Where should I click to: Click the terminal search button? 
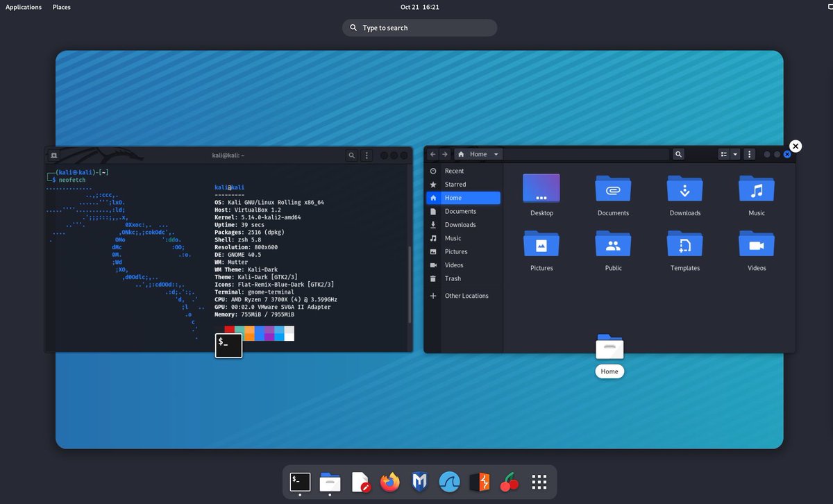click(352, 156)
